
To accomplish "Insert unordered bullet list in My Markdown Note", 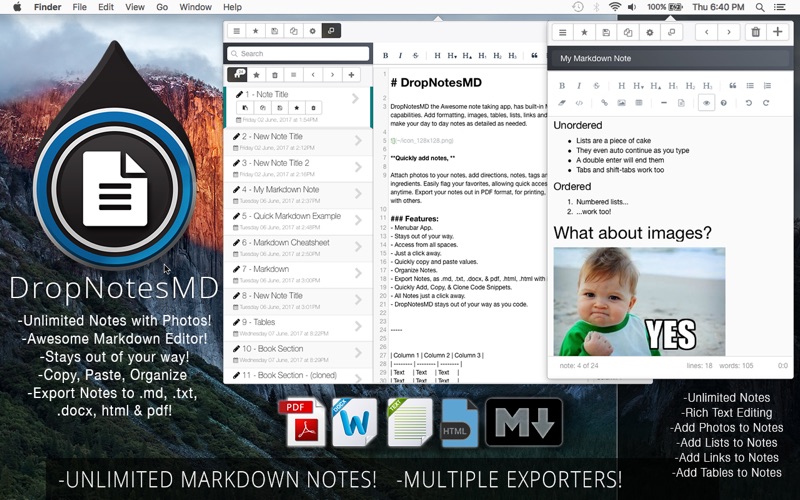I will [x=750, y=86].
